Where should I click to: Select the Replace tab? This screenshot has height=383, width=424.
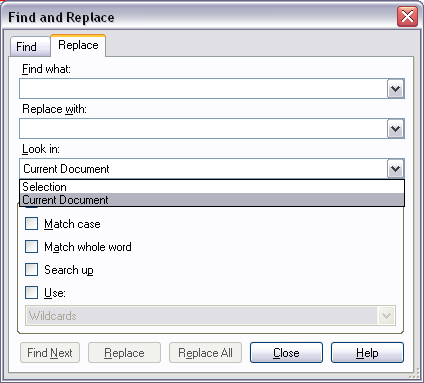pos(78,45)
